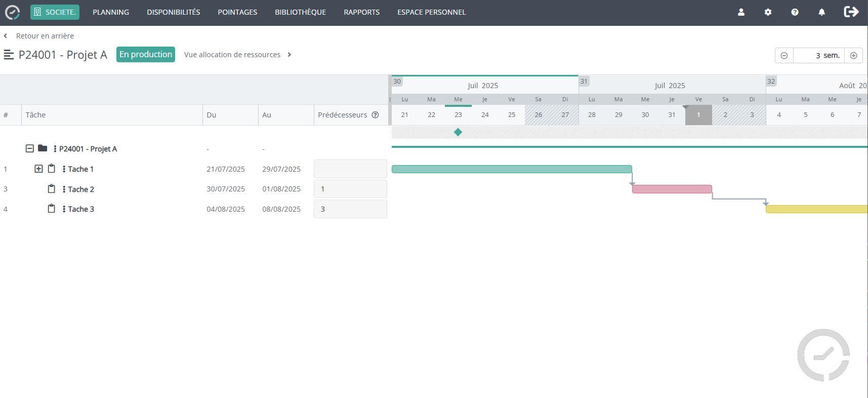Viewport: 868px width, 398px height.
Task: Click the project list icon beside P24001 title
Action: coord(9,55)
